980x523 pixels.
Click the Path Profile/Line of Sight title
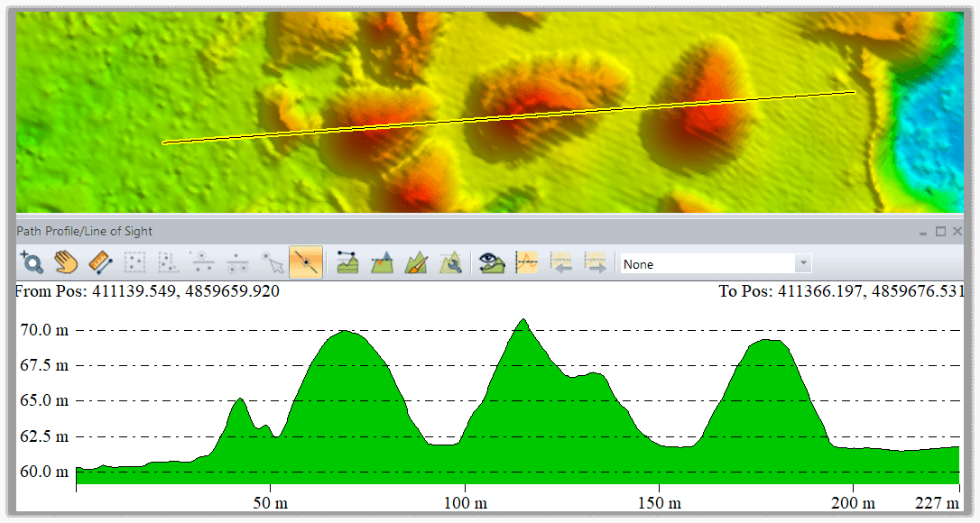click(x=85, y=231)
